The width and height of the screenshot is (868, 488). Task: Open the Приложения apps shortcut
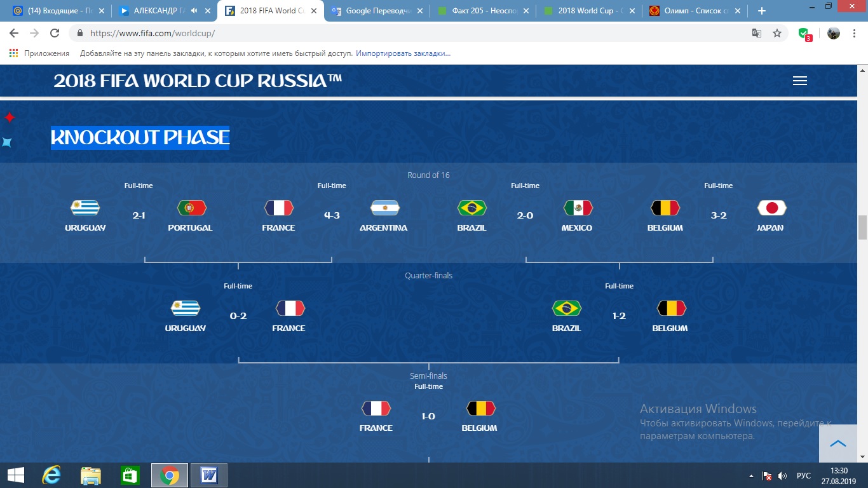39,53
